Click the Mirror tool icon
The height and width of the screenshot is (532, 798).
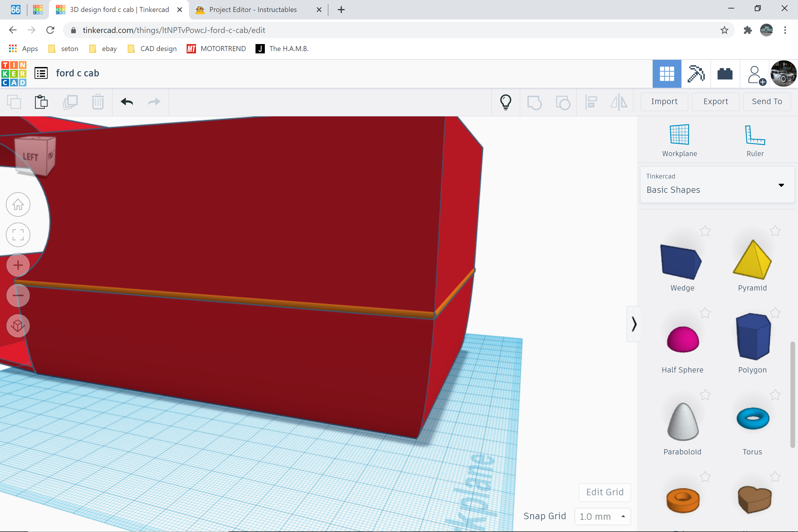pos(619,102)
